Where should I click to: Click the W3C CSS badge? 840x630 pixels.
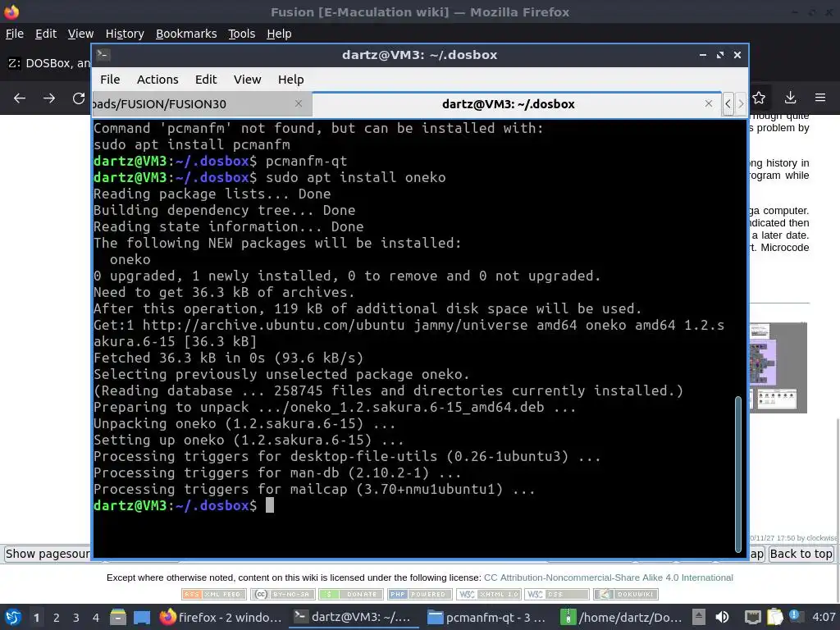pos(557,594)
